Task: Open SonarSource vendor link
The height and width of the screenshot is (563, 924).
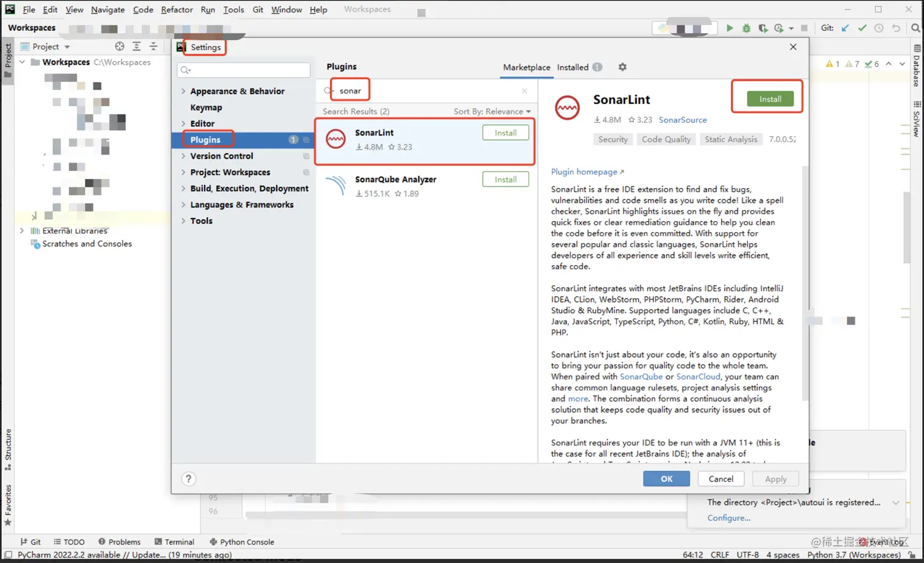Action: (x=683, y=120)
